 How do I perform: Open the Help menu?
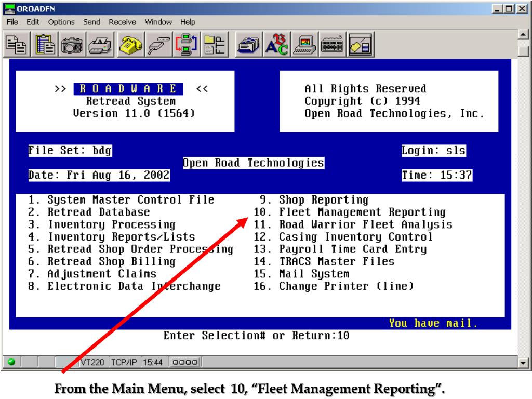tap(188, 22)
